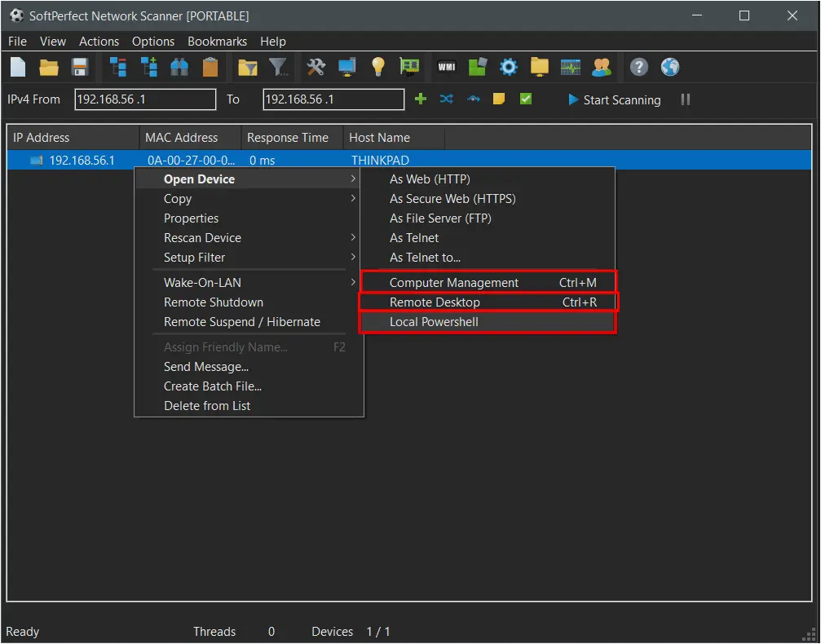The height and width of the screenshot is (644, 821).
Task: Click the two users accounts icon
Action: tap(602, 67)
